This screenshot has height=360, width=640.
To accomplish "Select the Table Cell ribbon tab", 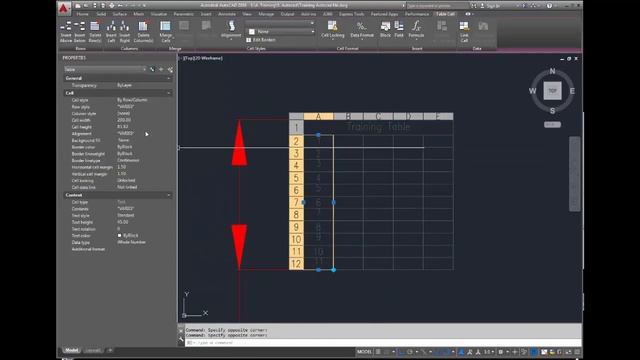I will [445, 14].
